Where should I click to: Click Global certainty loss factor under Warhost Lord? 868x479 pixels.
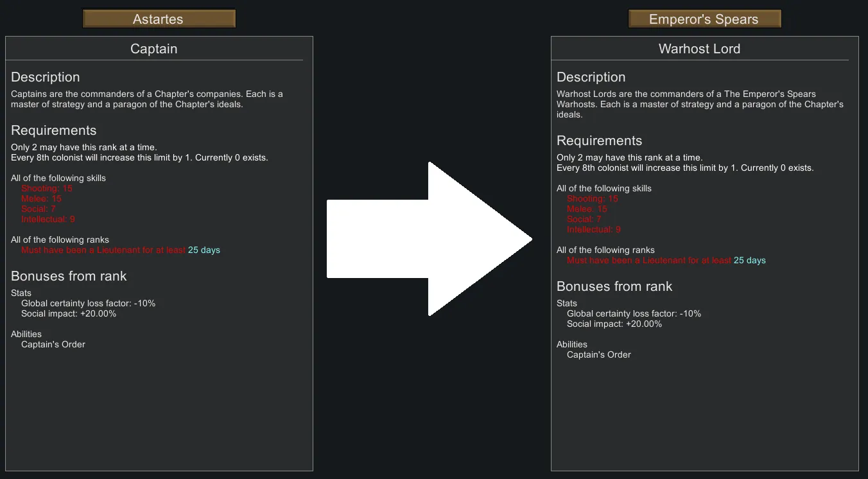634,313
